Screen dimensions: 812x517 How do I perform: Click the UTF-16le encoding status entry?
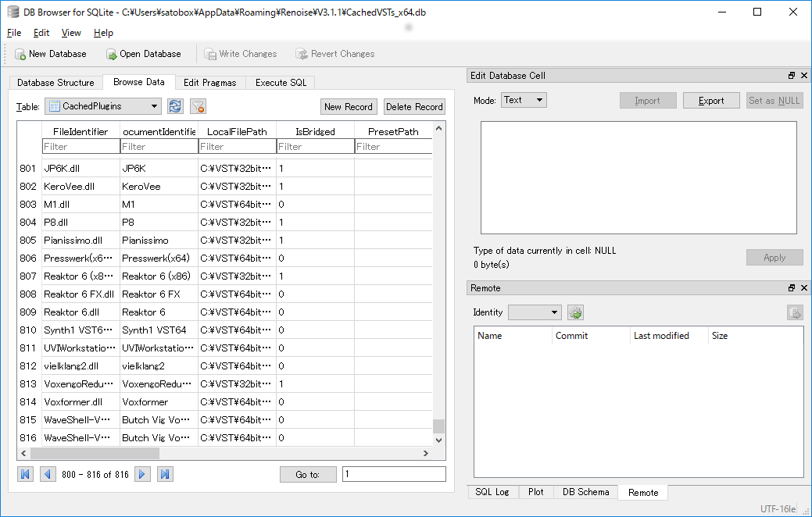pyautogui.click(x=778, y=508)
